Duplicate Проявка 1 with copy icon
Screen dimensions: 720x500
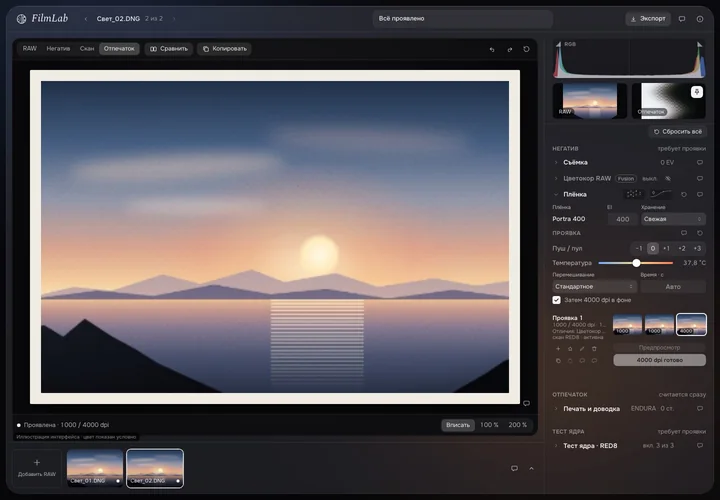pyautogui.click(x=558, y=361)
